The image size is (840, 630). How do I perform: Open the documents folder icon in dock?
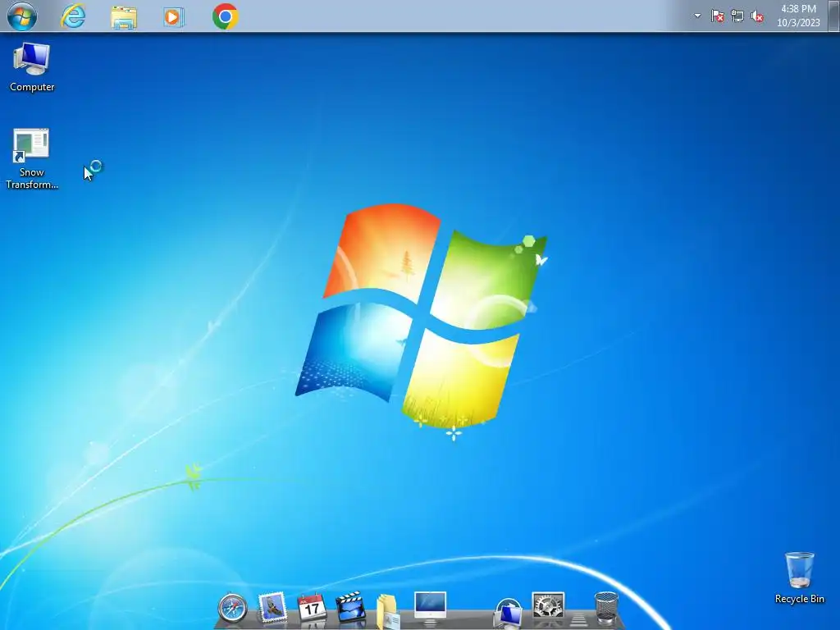(x=388, y=610)
